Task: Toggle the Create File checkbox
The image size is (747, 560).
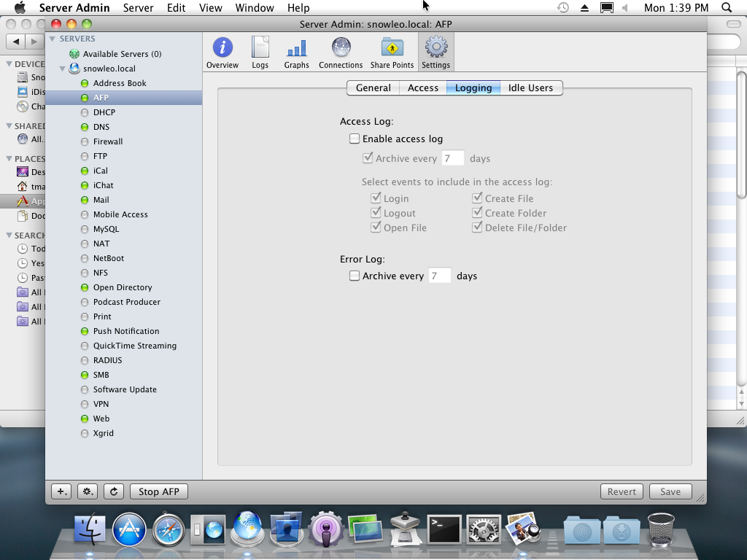Action: [x=477, y=198]
